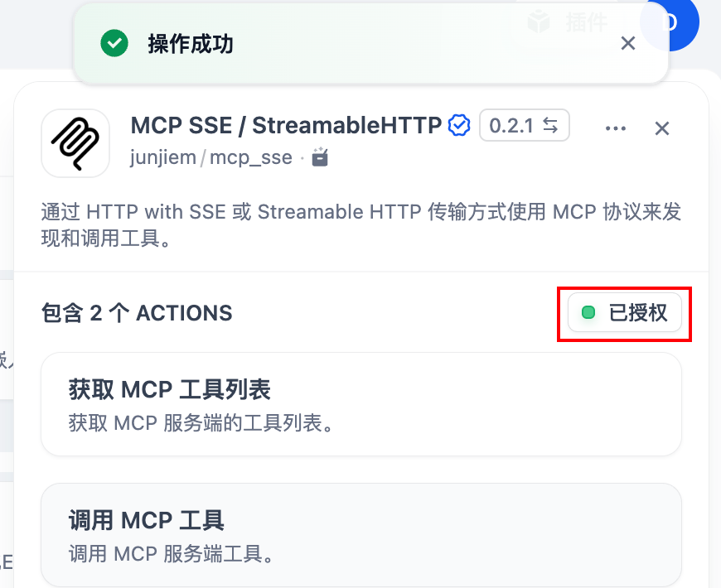
Task: Click the blue verified badge beside StreamableHTTP
Action: coord(459,125)
